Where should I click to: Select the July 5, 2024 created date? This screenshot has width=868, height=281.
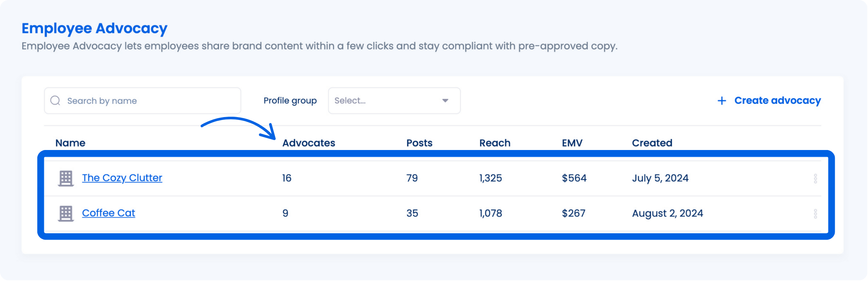pyautogui.click(x=660, y=178)
